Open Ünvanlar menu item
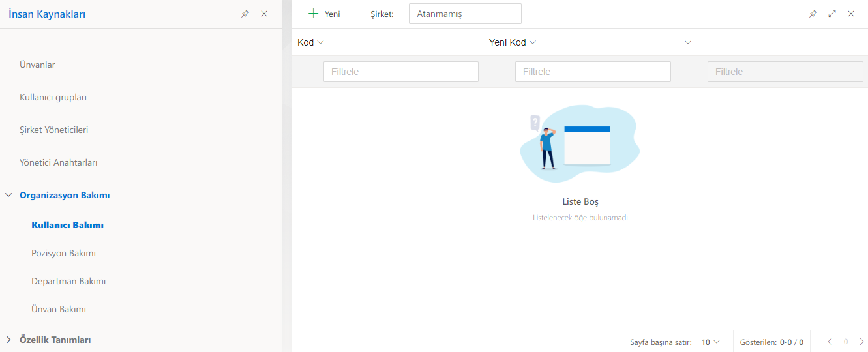 point(37,65)
